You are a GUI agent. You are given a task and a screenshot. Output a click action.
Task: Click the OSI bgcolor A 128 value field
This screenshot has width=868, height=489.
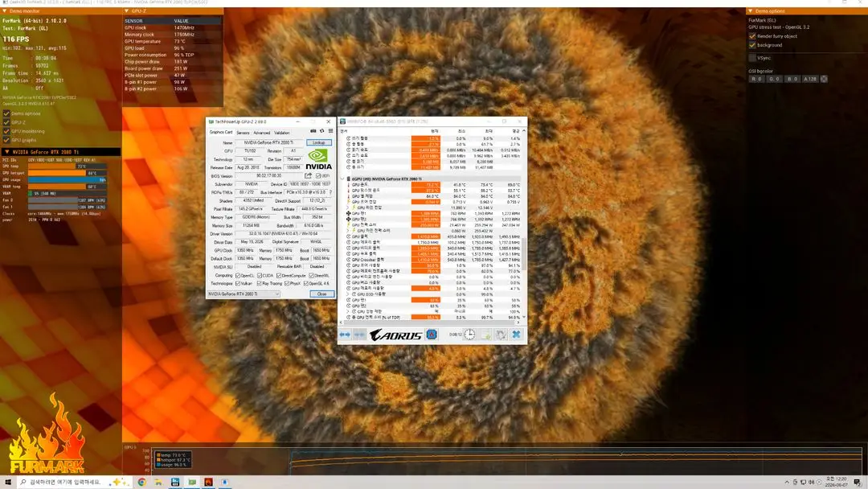(x=810, y=79)
